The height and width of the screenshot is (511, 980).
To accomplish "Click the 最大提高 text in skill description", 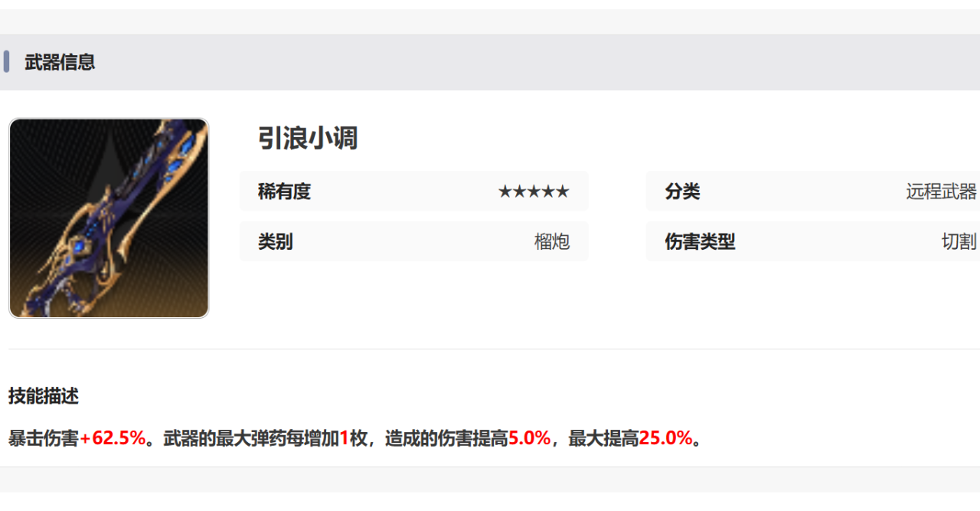I will (603, 438).
